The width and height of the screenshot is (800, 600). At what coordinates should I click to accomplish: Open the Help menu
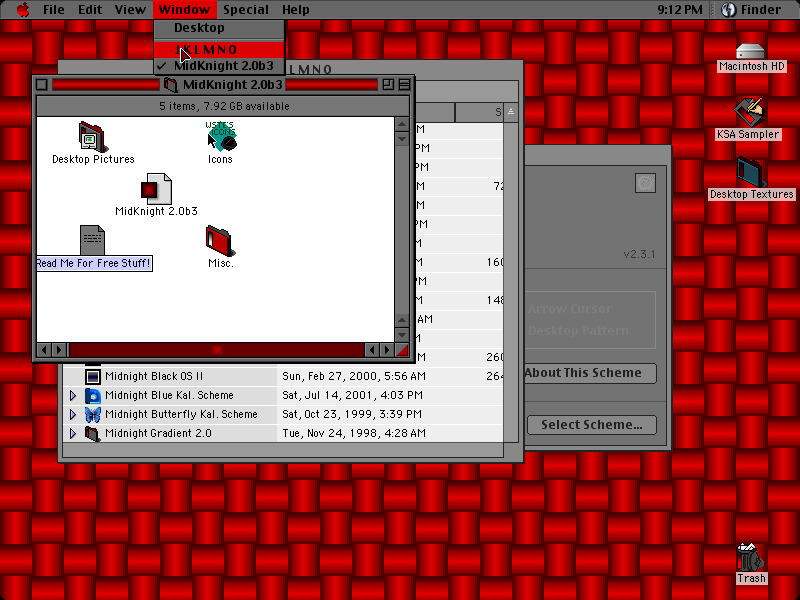point(295,9)
